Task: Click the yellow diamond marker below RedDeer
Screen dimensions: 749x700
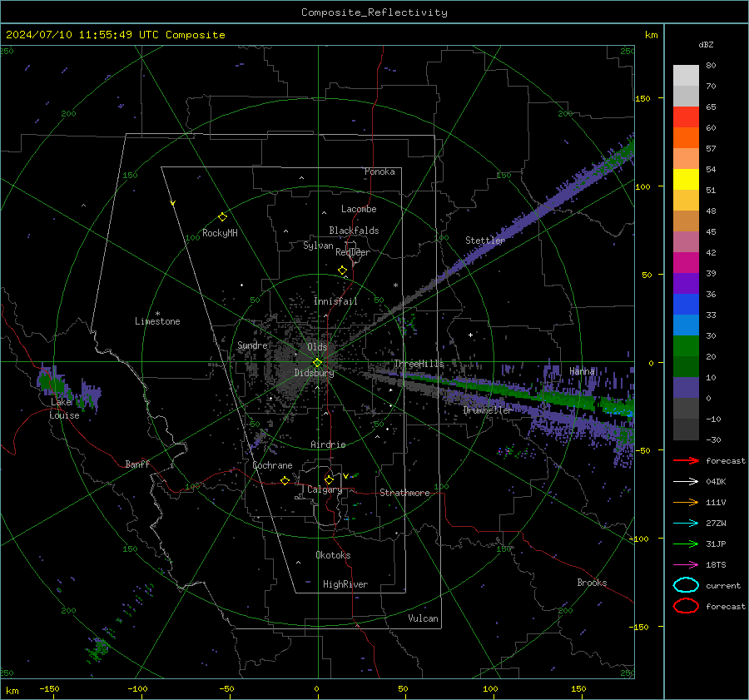Action: (343, 271)
